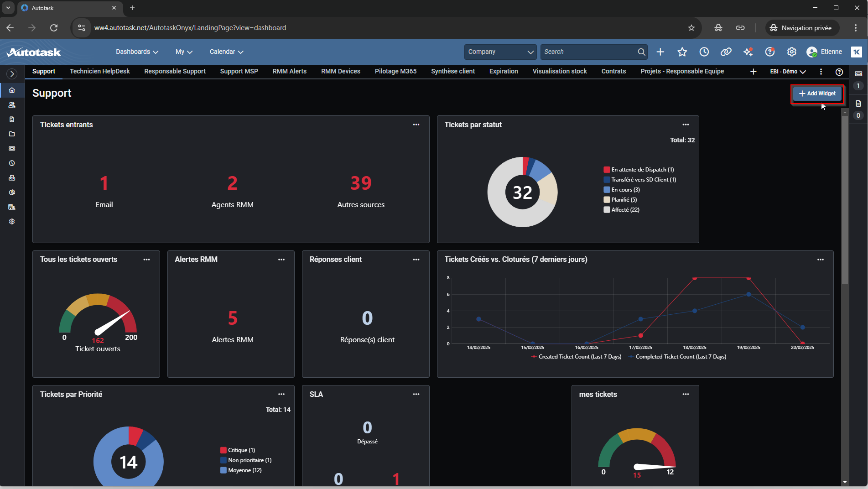Click the Kaseya K logo icon
The width and height of the screenshot is (868, 489).
tap(857, 52)
